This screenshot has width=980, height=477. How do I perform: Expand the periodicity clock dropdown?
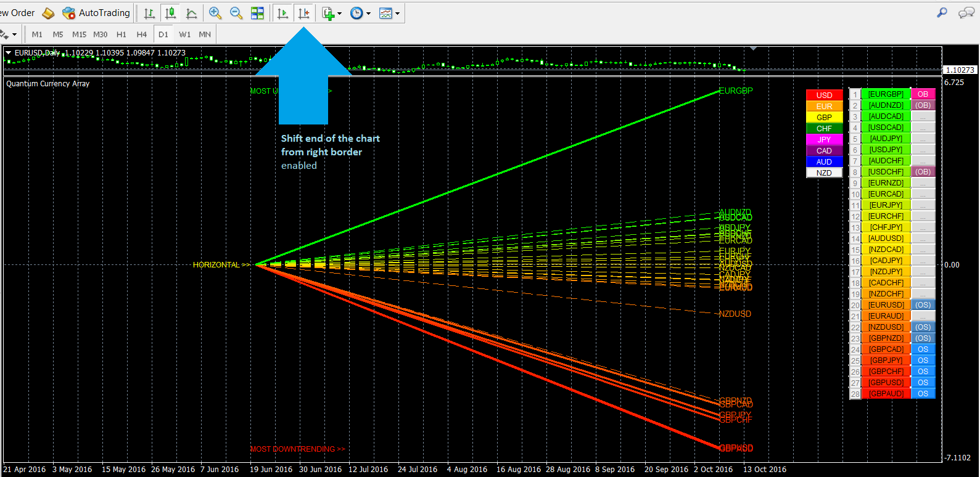click(x=360, y=13)
